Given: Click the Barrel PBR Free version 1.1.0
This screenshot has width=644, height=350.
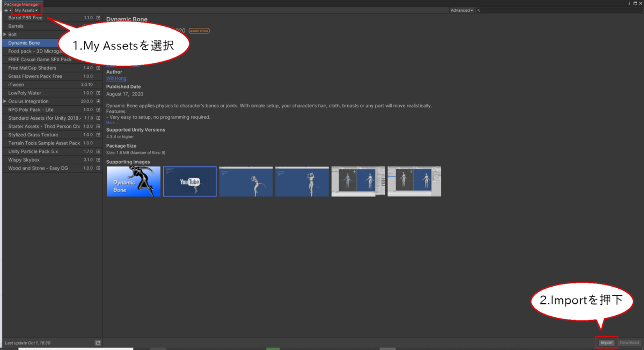Looking at the screenshot, I should click(88, 18).
